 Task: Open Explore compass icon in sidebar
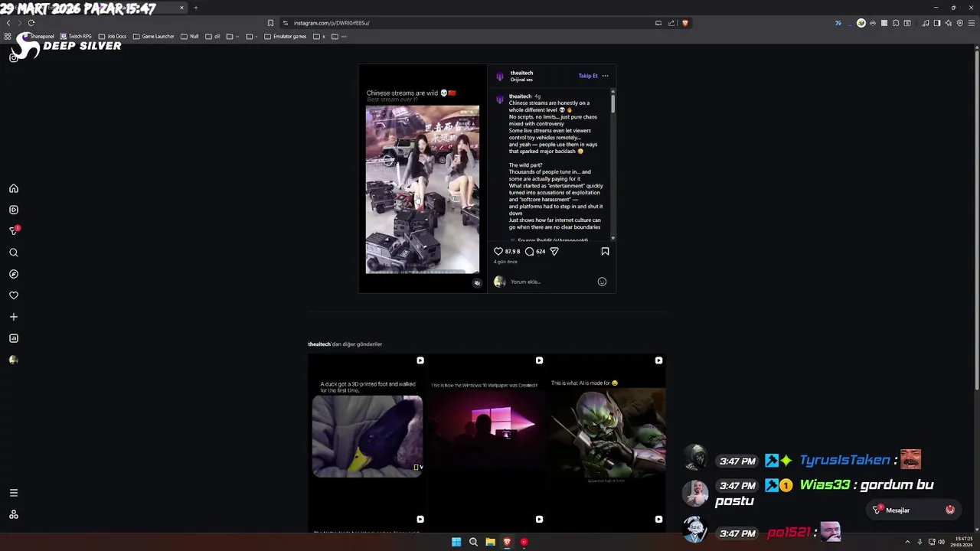tap(13, 274)
